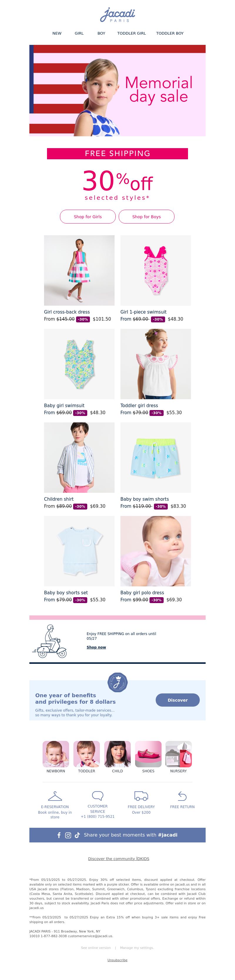Click the Facebook icon in footer bar
The image size is (235, 980).
pos(59,835)
